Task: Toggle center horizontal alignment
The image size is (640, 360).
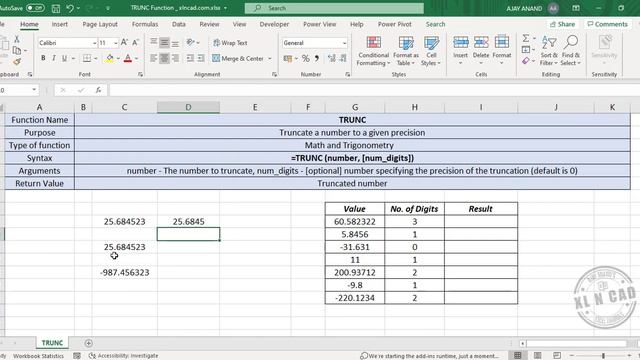Action: [x=164, y=58]
